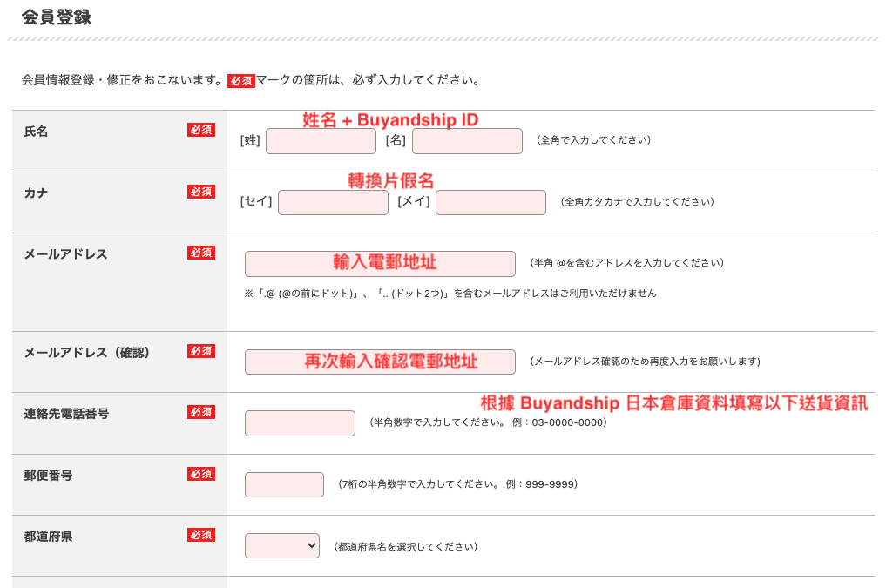
Task: Click the 必須 badge beside 都道府県
Action: coord(201,535)
